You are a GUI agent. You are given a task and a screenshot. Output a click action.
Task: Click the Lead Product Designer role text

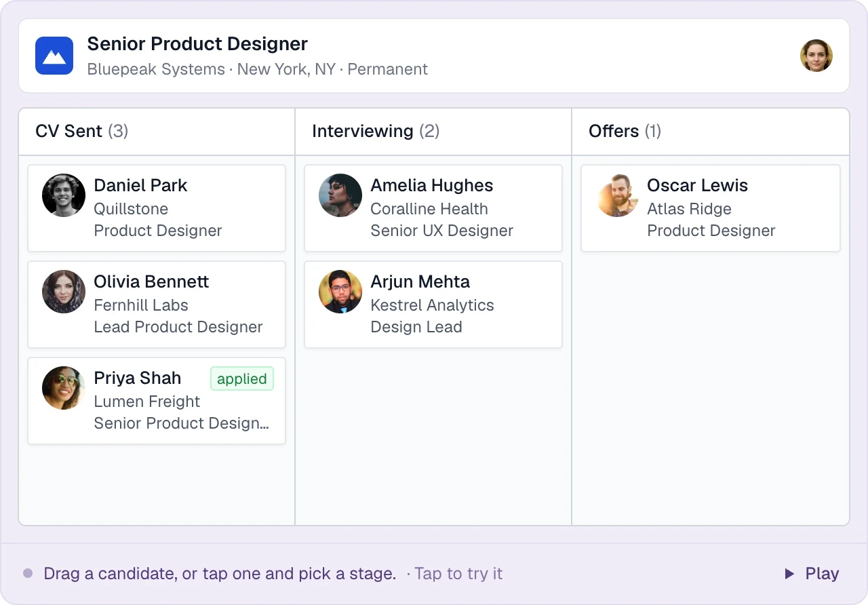(178, 327)
